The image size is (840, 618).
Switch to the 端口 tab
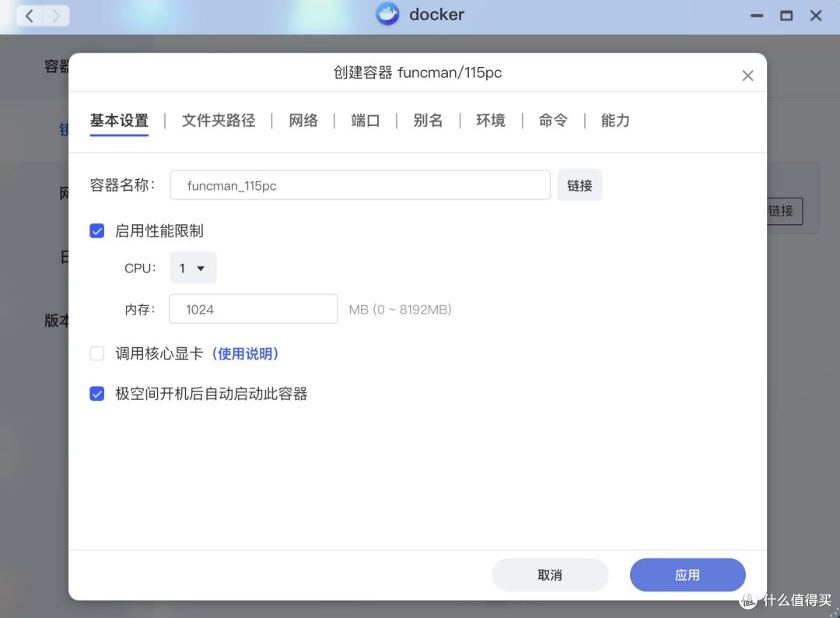[x=365, y=121]
